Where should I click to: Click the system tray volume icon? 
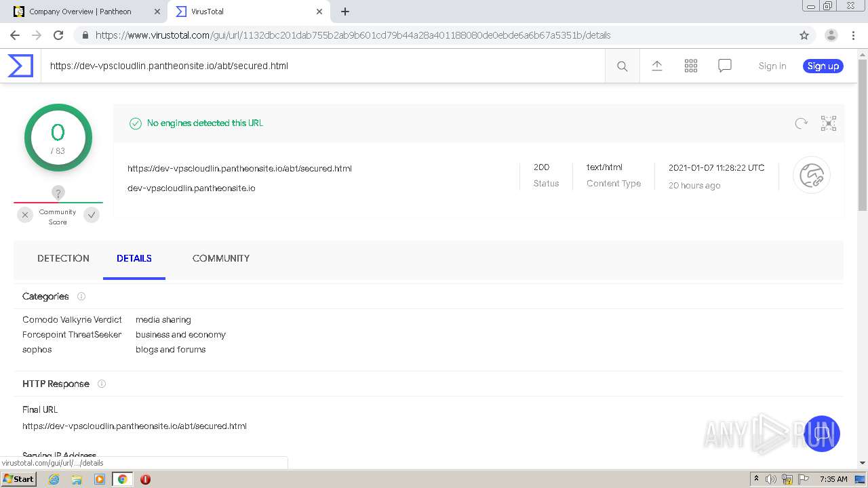pyautogui.click(x=771, y=479)
